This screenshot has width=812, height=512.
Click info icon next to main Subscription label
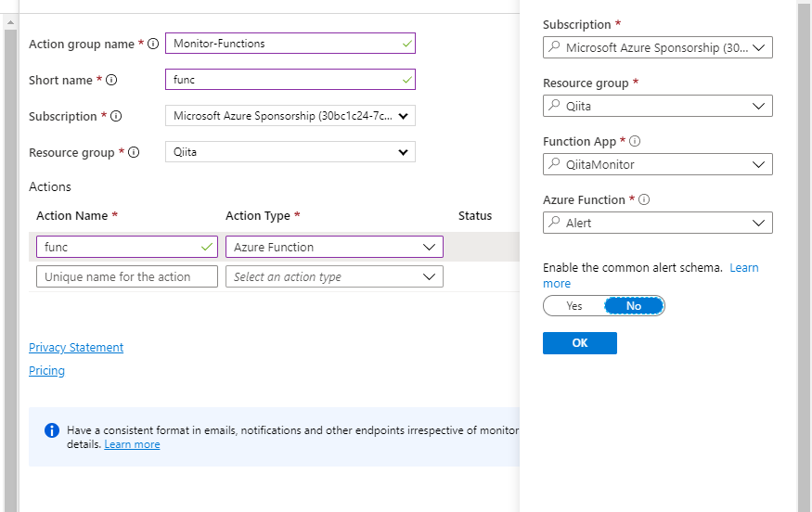pos(116,117)
